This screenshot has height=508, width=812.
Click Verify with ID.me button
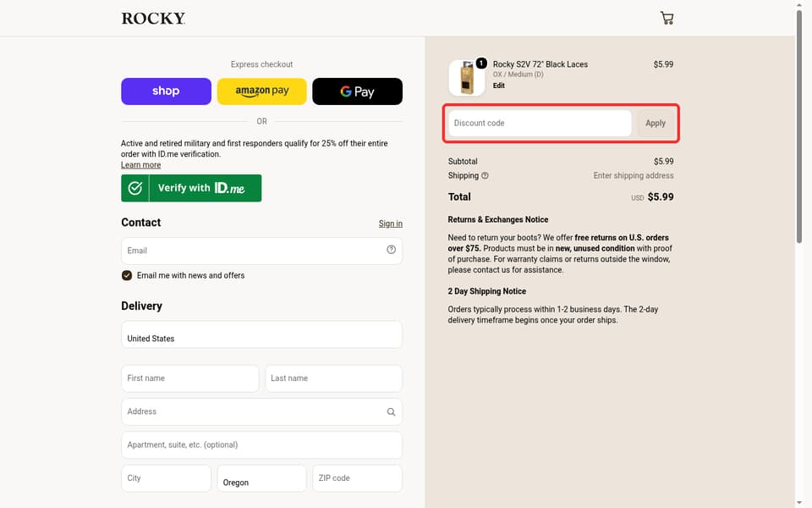(191, 188)
